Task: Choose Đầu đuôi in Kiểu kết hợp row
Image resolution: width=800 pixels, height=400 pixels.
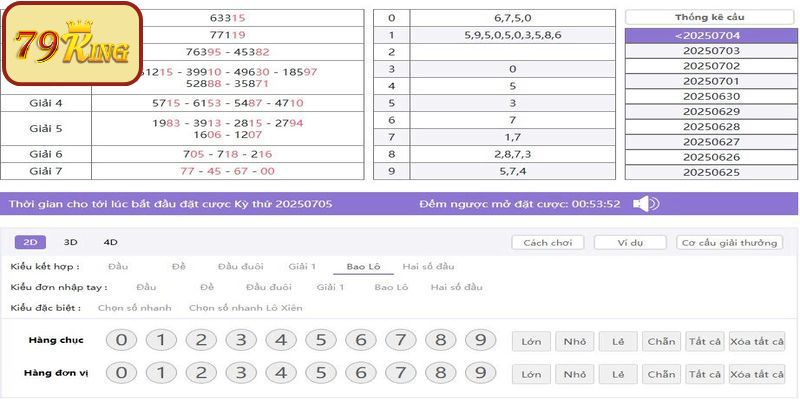Action: click(x=240, y=266)
